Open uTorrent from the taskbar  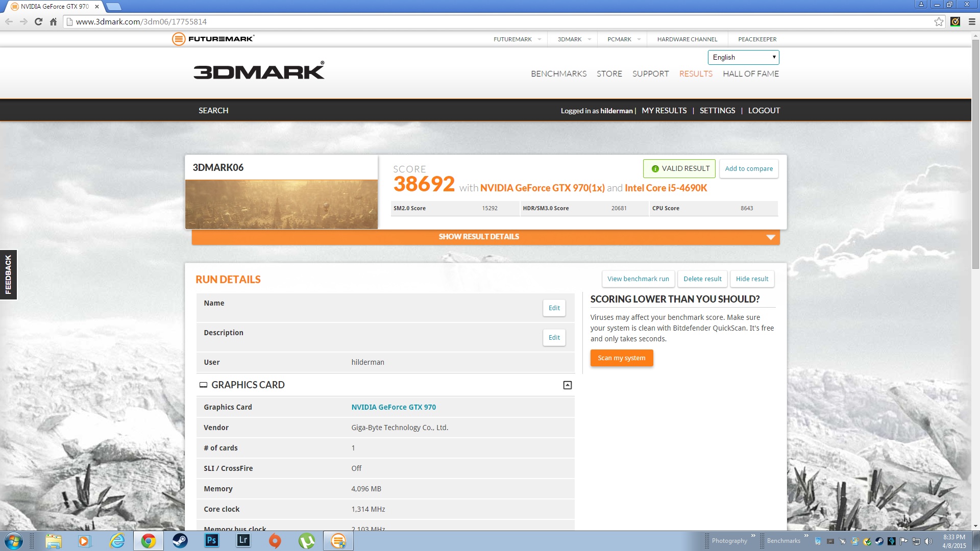(x=306, y=541)
